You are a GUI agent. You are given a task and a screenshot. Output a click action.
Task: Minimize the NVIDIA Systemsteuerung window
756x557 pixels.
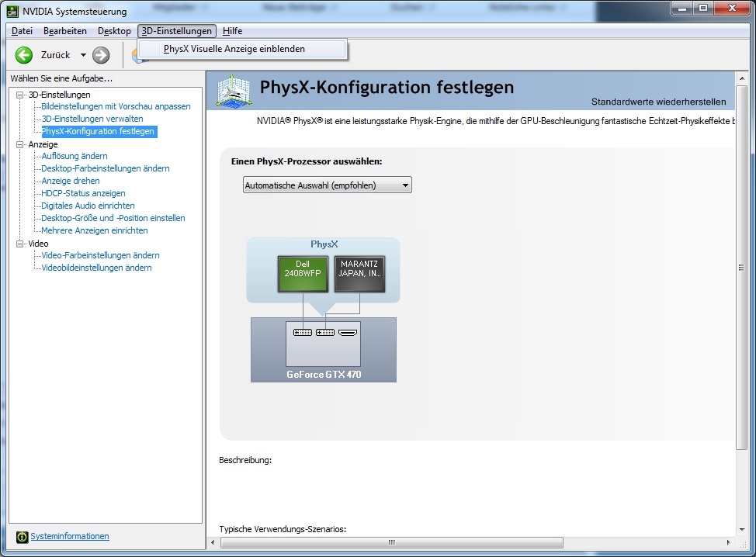coord(682,9)
